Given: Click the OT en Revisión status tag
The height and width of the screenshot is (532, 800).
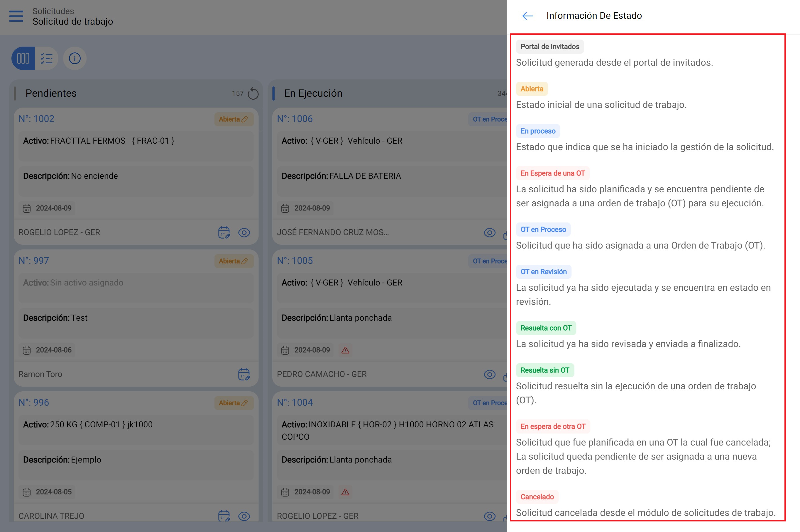Looking at the screenshot, I should tap(544, 272).
